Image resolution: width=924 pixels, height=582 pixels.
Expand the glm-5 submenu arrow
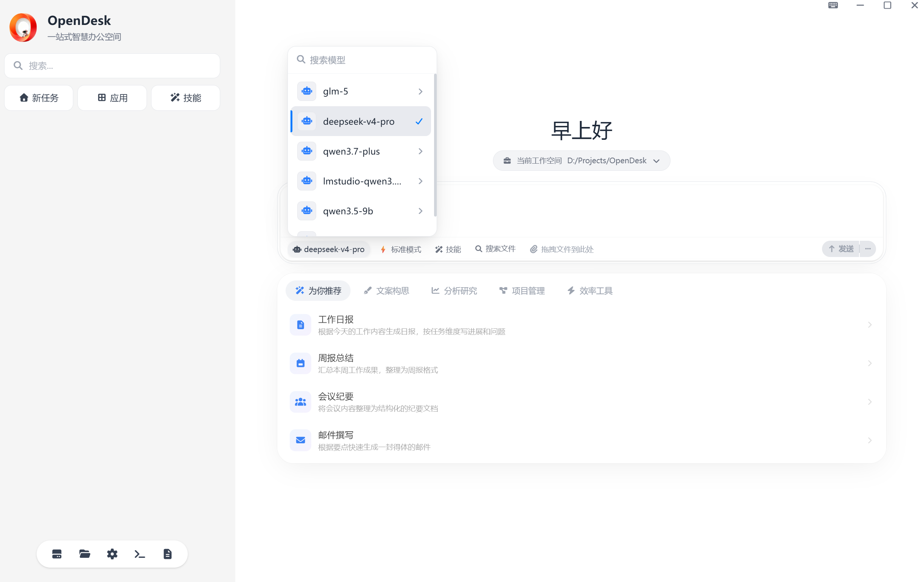click(x=420, y=91)
